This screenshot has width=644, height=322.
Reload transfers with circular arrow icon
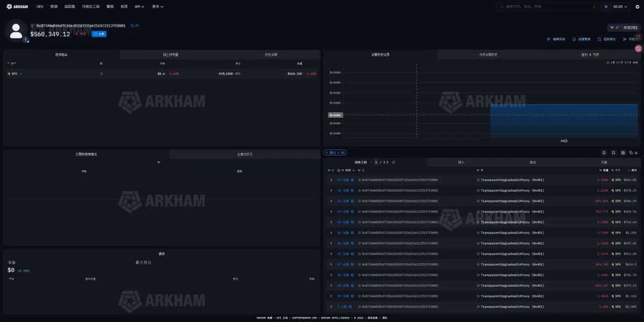[x=394, y=162]
